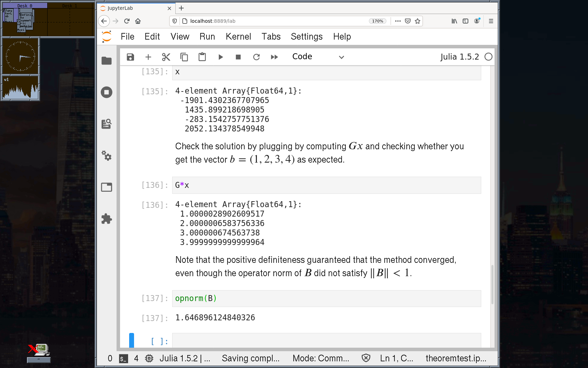The height and width of the screenshot is (368, 588).
Task: Run the selected cell with play button
Action: point(220,57)
